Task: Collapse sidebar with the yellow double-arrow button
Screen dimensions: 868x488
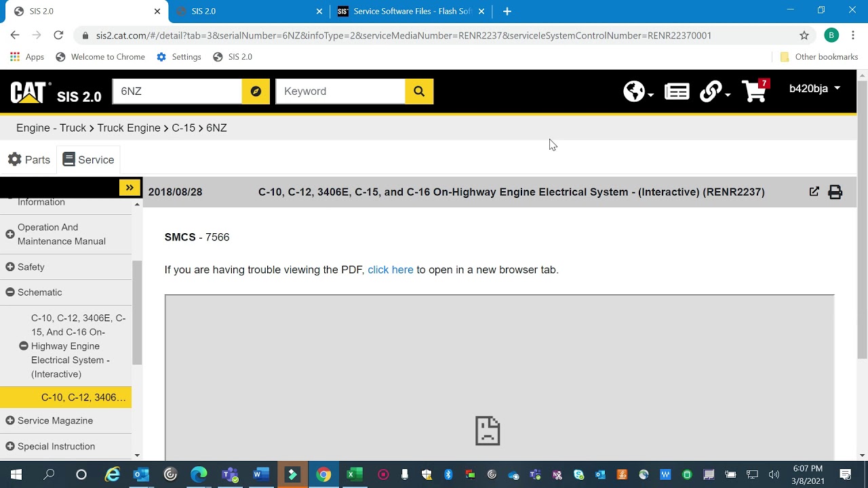Action: click(x=130, y=188)
